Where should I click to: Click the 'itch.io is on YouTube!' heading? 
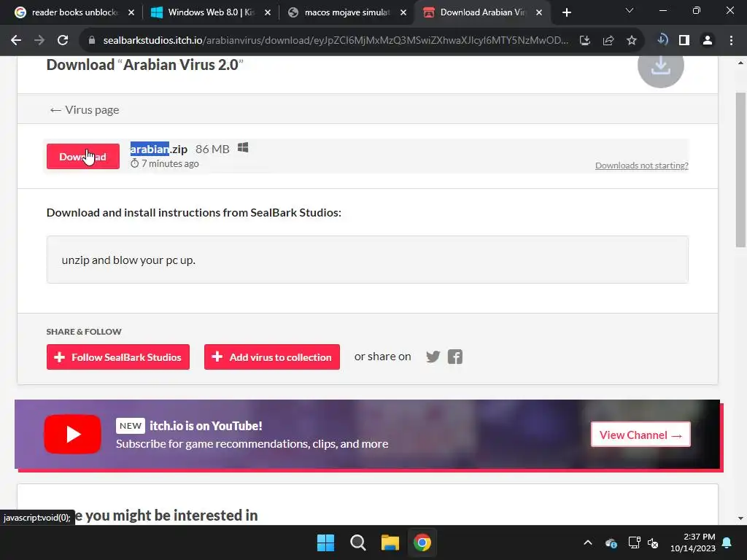(206, 426)
